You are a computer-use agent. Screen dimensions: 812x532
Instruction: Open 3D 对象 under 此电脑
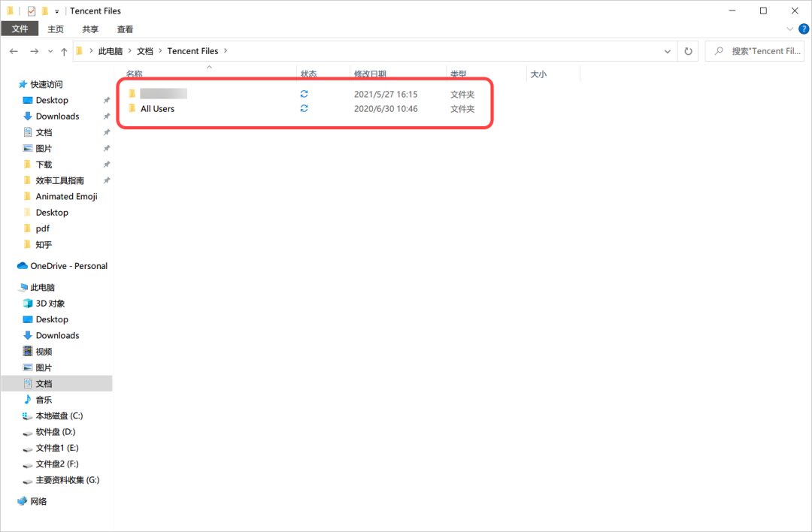point(50,304)
